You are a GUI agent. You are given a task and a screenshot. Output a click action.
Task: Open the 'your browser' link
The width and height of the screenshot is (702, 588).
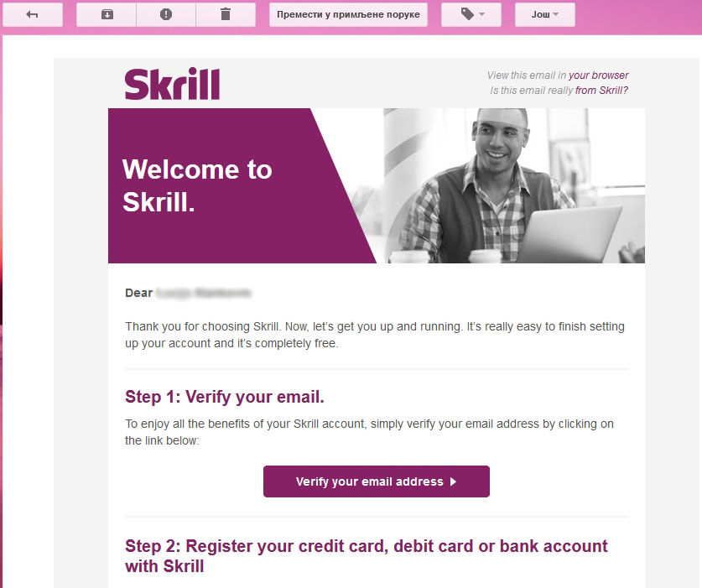pyautogui.click(x=599, y=75)
